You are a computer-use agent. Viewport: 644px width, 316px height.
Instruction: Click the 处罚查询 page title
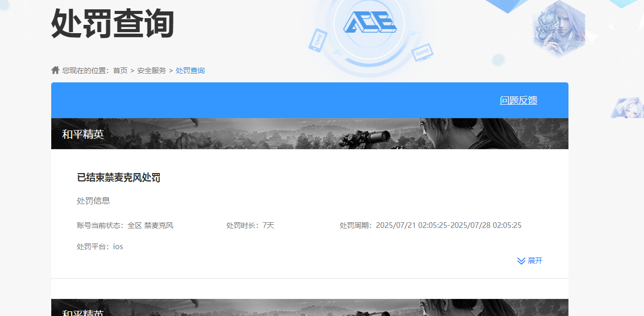coord(113,23)
